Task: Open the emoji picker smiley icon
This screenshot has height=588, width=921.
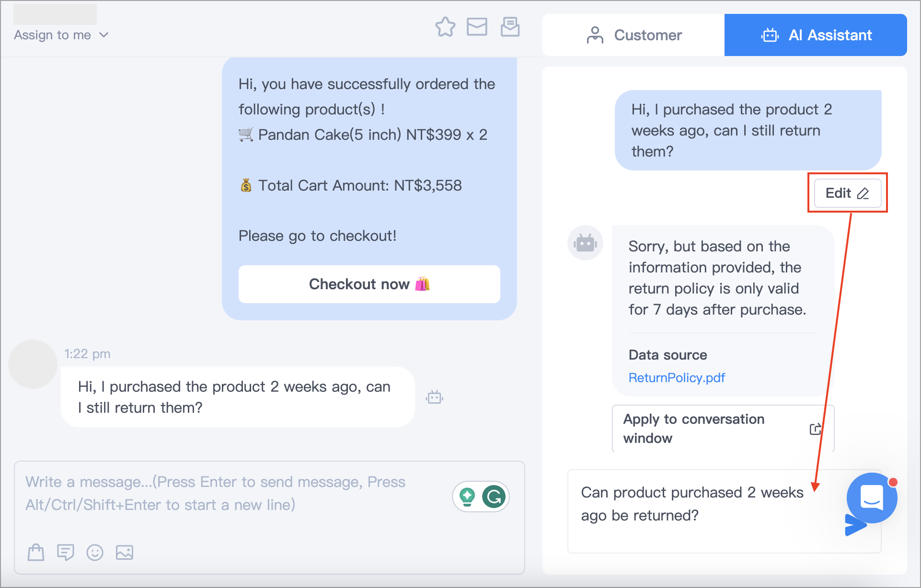Action: [x=95, y=552]
